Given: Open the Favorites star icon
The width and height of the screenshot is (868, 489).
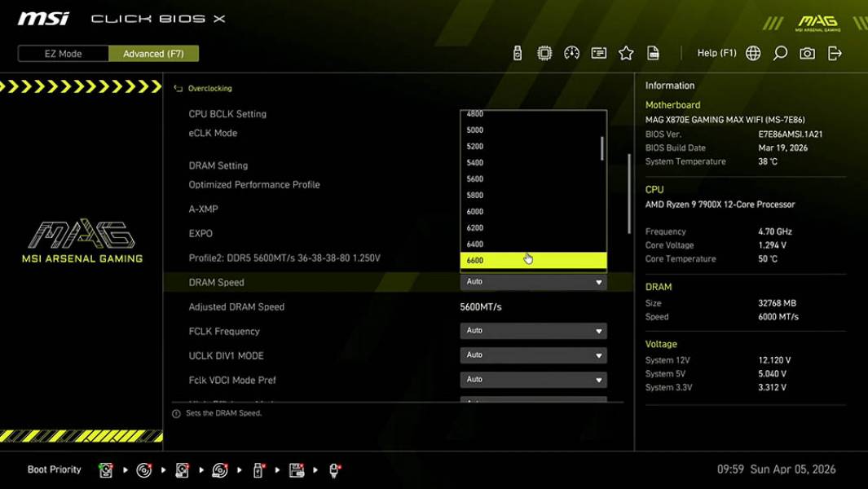Looking at the screenshot, I should coord(626,52).
